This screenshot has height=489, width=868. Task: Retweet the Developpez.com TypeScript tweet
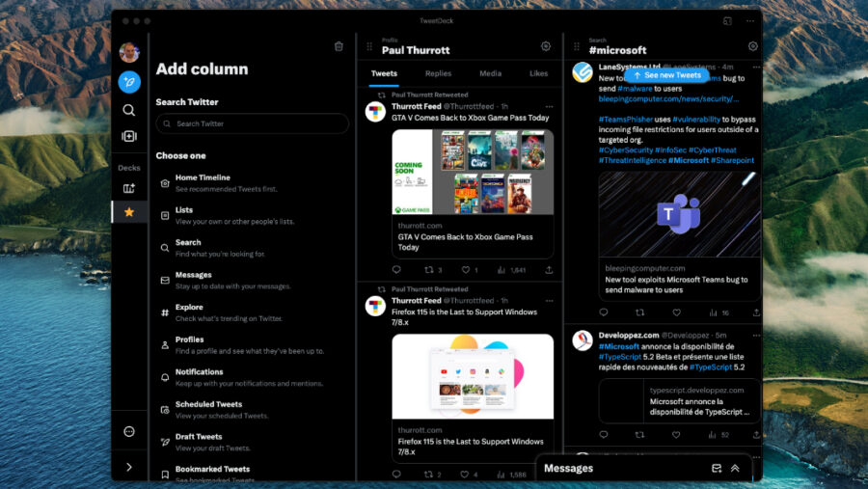639,435
